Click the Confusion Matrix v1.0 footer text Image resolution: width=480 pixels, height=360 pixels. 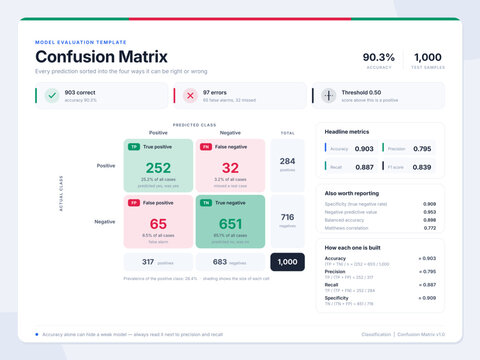(x=421, y=334)
